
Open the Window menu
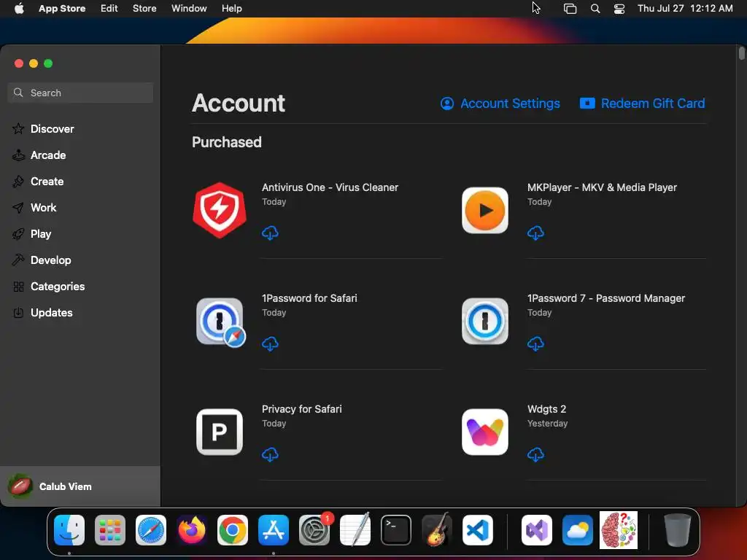click(189, 8)
